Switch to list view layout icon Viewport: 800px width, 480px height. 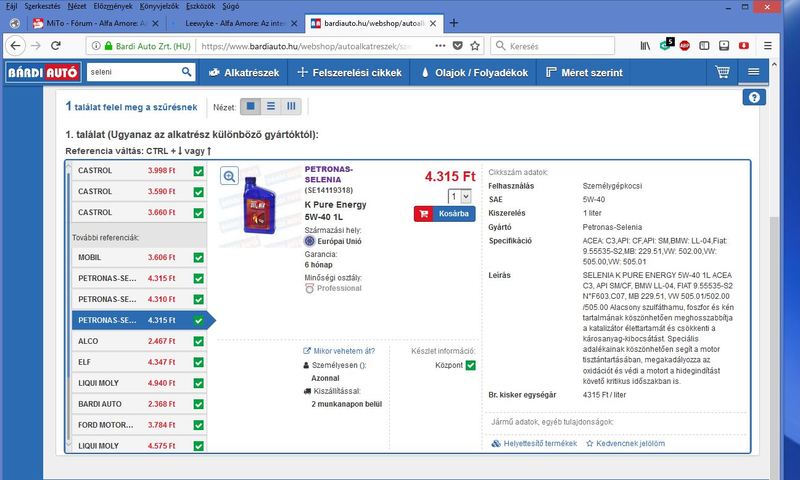click(271, 106)
